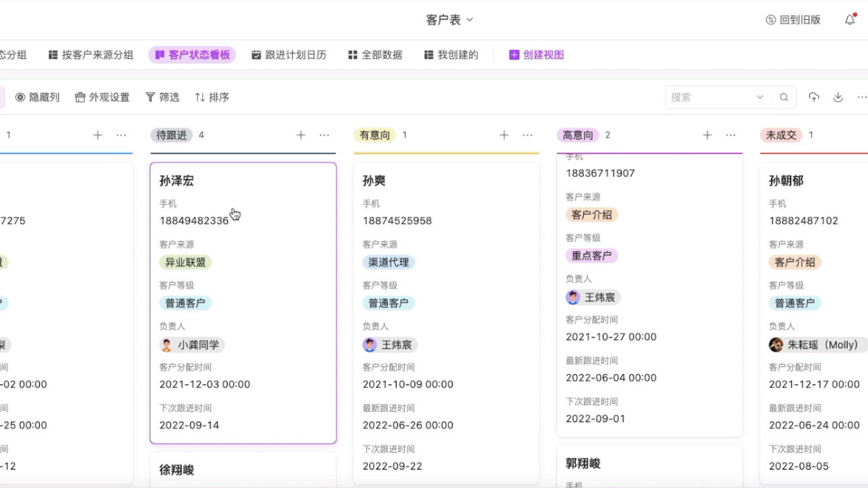Open 外观设置 appearance settings
868x488 pixels.
102,98
